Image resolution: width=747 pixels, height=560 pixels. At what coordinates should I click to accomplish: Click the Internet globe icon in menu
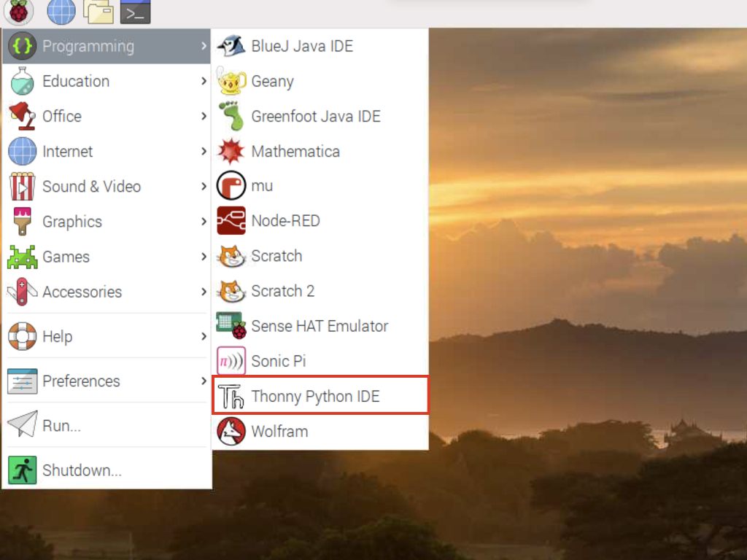22,151
